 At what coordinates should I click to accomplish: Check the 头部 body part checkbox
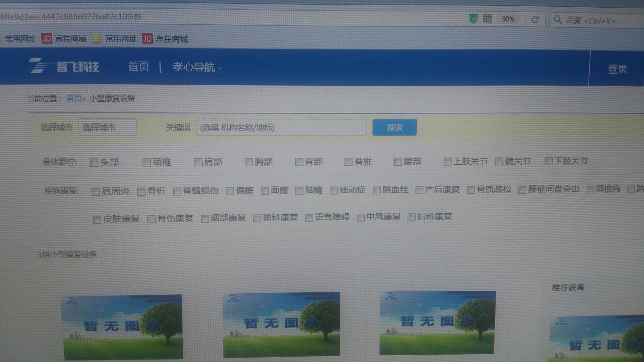pos(94,162)
